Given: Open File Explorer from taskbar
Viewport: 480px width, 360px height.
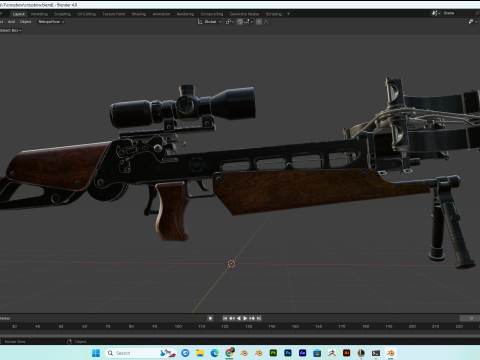Looking at the screenshot, I should pos(200,353).
